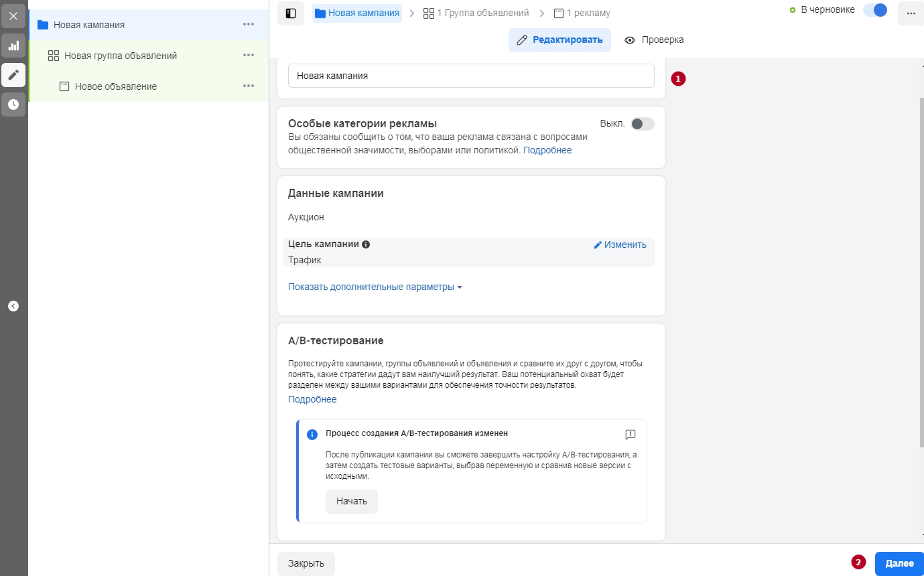Viewport: 924px width, 576px height.
Task: Click the Аукцион text
Action: (x=306, y=218)
